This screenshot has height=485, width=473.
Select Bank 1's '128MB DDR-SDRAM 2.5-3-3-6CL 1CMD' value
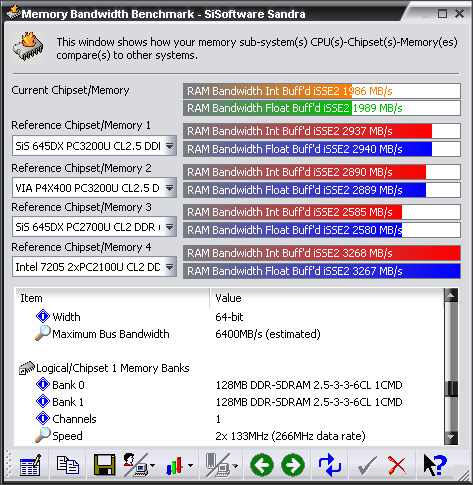[x=309, y=402]
